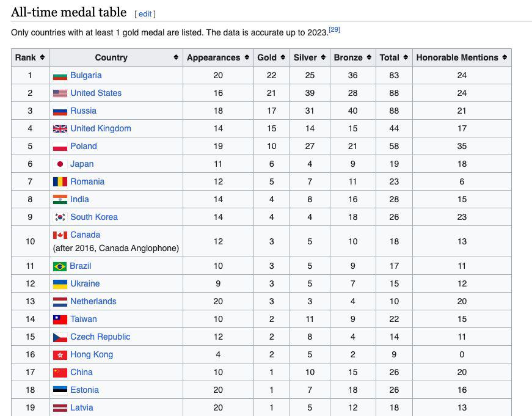Open citation reference 29
Image resolution: width=532 pixels, height=416 pixels.
click(x=334, y=29)
